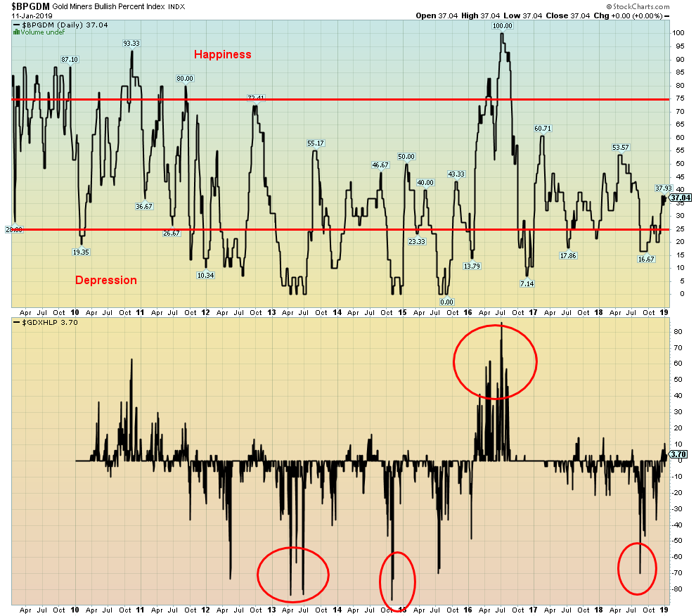
Task: Click the $BPGDM (Daily) legend line marker
Action: (17, 25)
